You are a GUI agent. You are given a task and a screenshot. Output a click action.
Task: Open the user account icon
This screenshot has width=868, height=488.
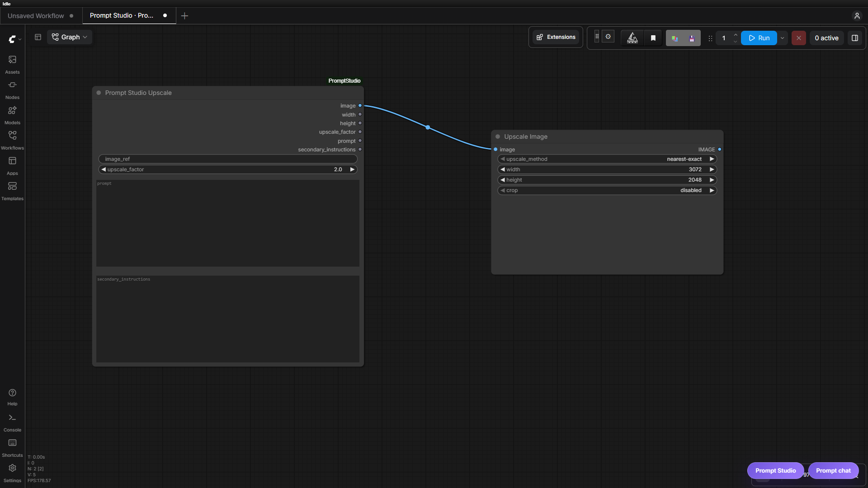point(857,16)
